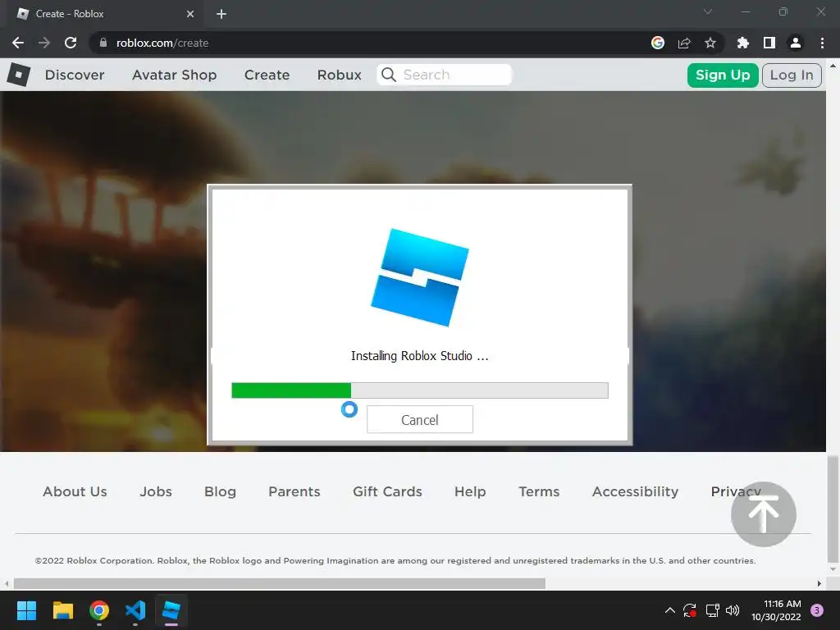
Task: Open the notification count badge
Action: [x=816, y=610]
